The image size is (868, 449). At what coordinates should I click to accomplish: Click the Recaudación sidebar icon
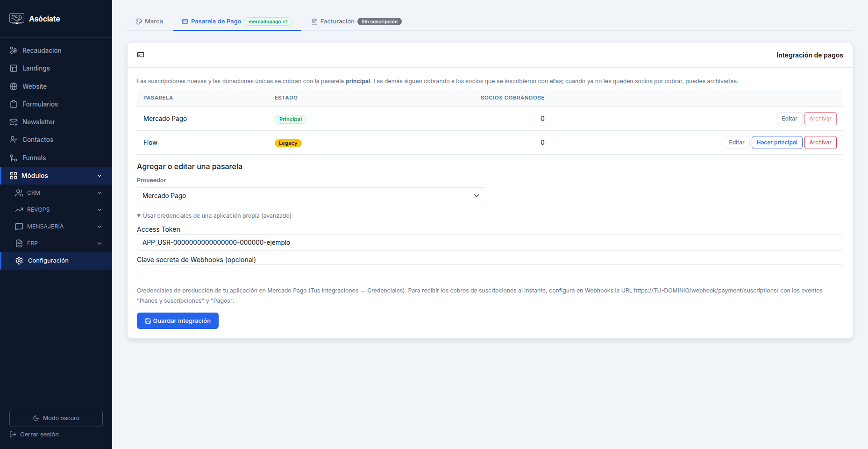tap(14, 50)
